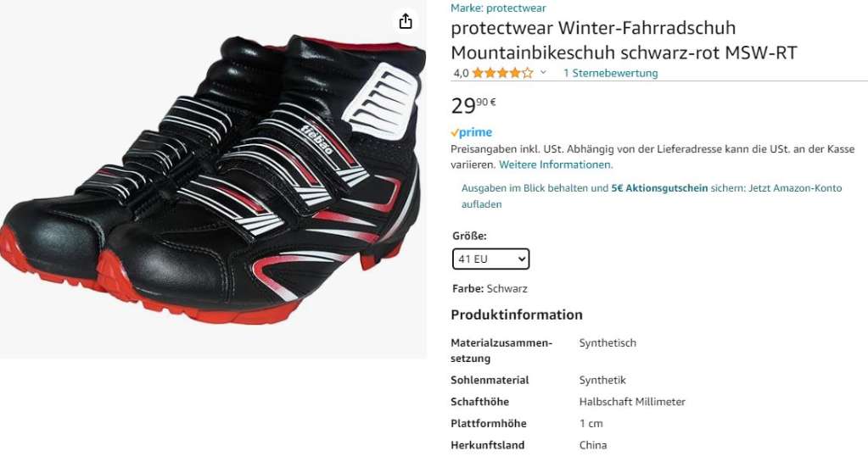Click the Herkunftsland China value

coord(593,445)
